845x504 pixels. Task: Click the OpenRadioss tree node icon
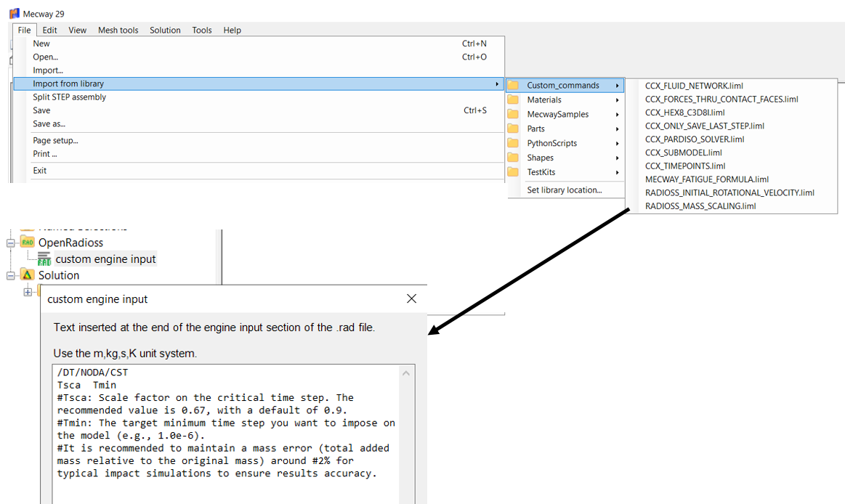tap(28, 243)
